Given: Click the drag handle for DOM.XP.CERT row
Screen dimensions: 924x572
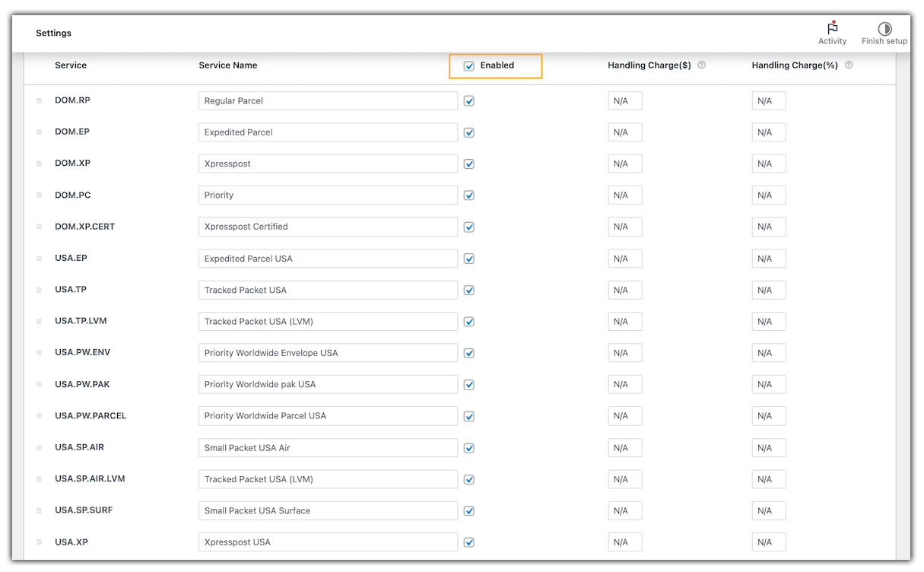Looking at the screenshot, I should [39, 227].
